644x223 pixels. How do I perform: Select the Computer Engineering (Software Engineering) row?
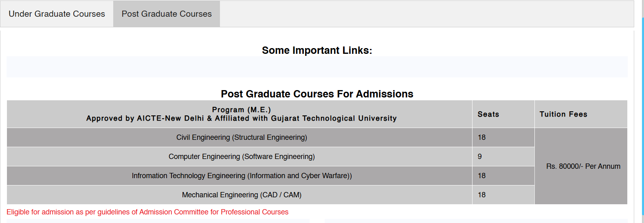[x=242, y=157]
